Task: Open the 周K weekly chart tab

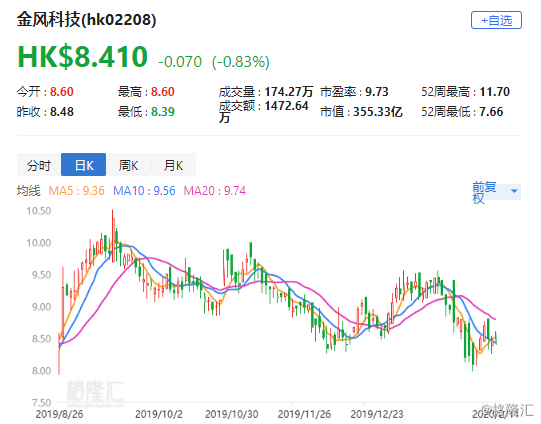Action: point(128,165)
